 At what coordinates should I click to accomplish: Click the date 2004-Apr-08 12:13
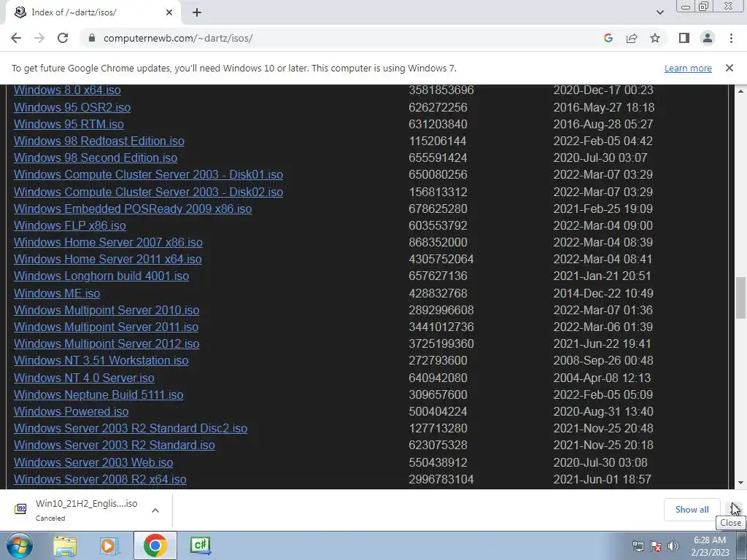tap(602, 378)
